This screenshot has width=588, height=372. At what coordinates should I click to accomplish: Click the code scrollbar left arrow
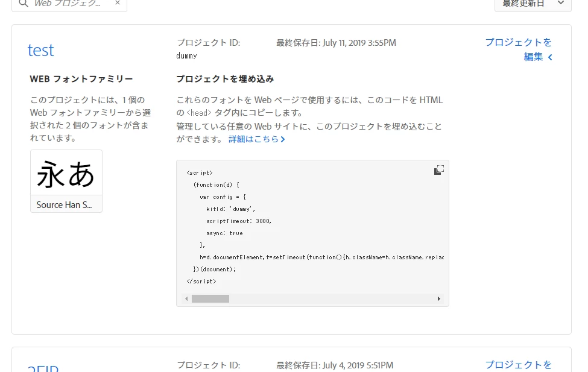point(186,299)
